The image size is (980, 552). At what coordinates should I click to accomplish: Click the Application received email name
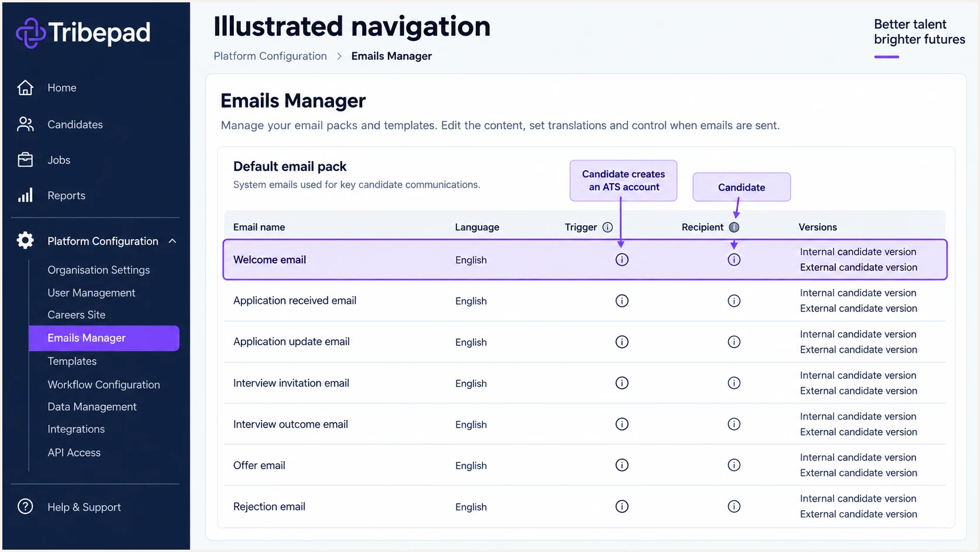tap(295, 300)
